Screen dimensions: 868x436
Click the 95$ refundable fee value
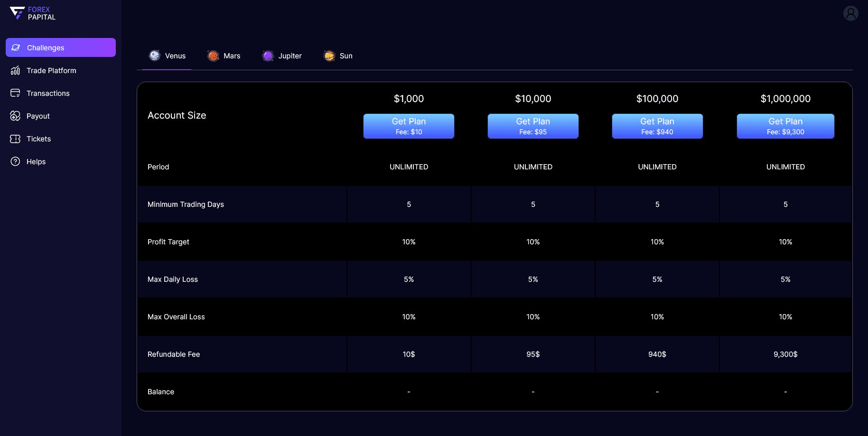[x=533, y=354]
